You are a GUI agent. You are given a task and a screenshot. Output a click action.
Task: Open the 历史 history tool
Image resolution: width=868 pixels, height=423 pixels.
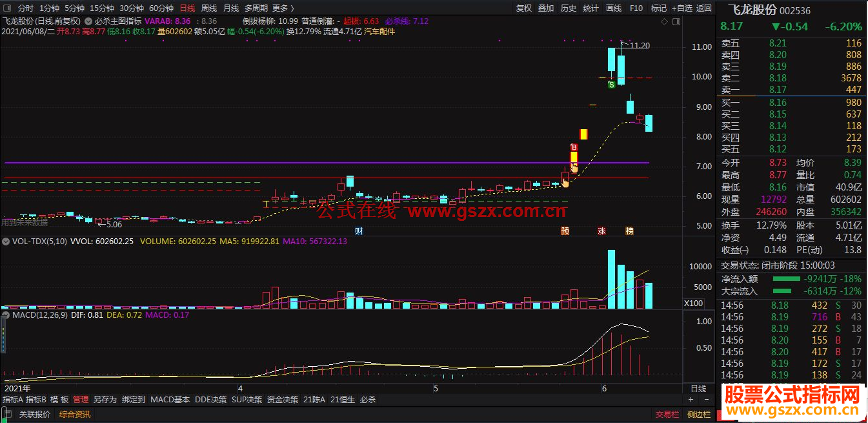click(569, 8)
